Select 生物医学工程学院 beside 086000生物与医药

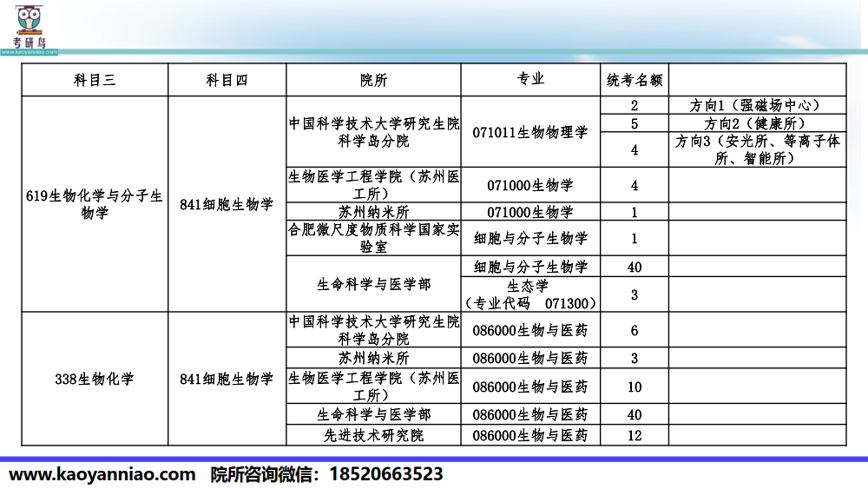[373, 387]
